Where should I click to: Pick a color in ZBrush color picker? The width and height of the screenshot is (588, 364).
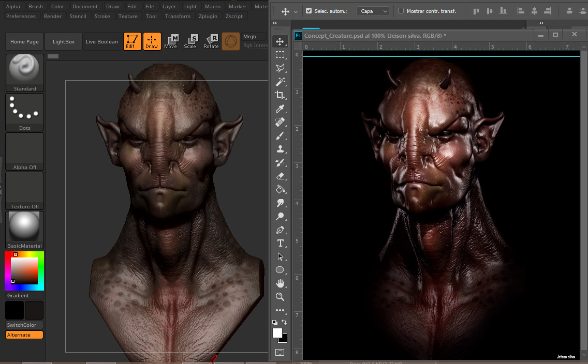pyautogui.click(x=24, y=271)
